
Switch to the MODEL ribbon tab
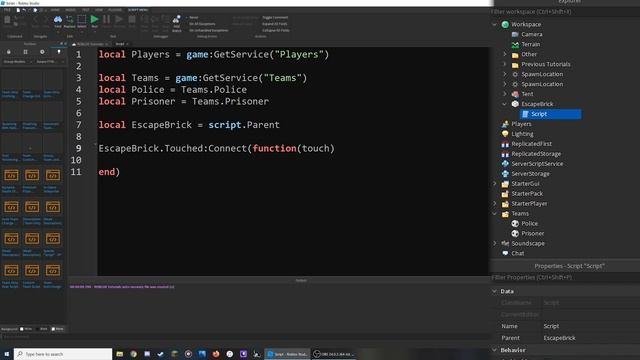70,10
